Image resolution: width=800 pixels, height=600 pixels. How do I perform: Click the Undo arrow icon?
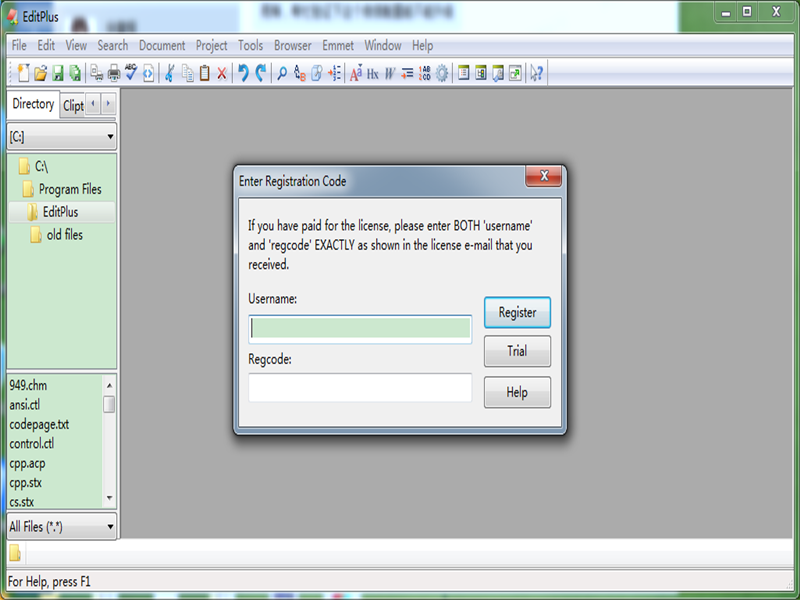pos(243,73)
